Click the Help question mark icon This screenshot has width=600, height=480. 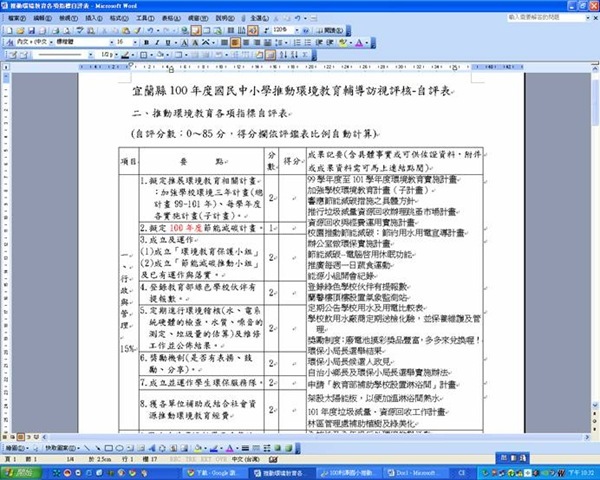306,30
